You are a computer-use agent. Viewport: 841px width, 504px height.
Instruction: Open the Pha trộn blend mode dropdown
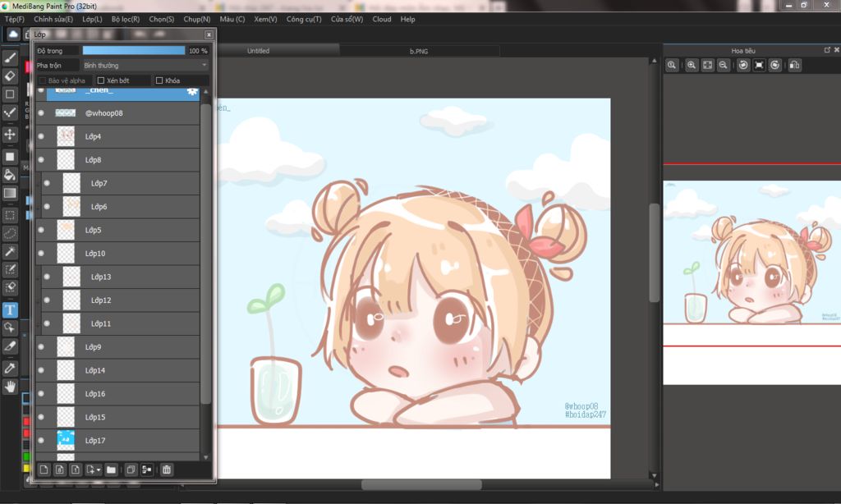click(145, 66)
